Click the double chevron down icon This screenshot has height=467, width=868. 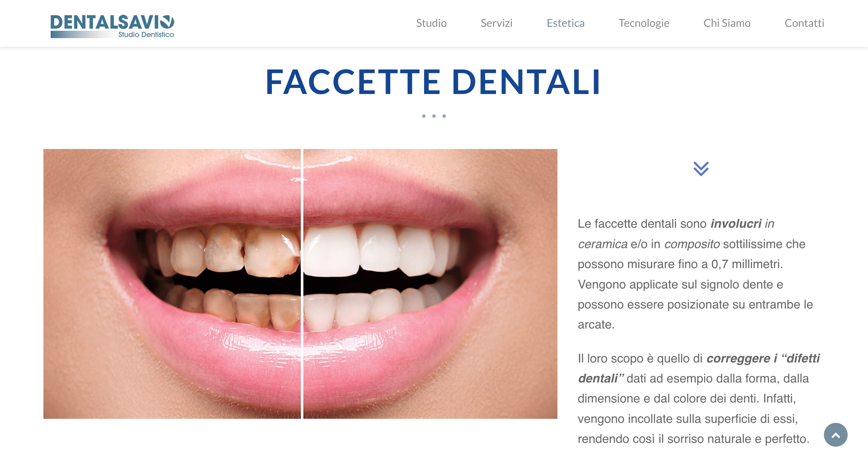[701, 169]
